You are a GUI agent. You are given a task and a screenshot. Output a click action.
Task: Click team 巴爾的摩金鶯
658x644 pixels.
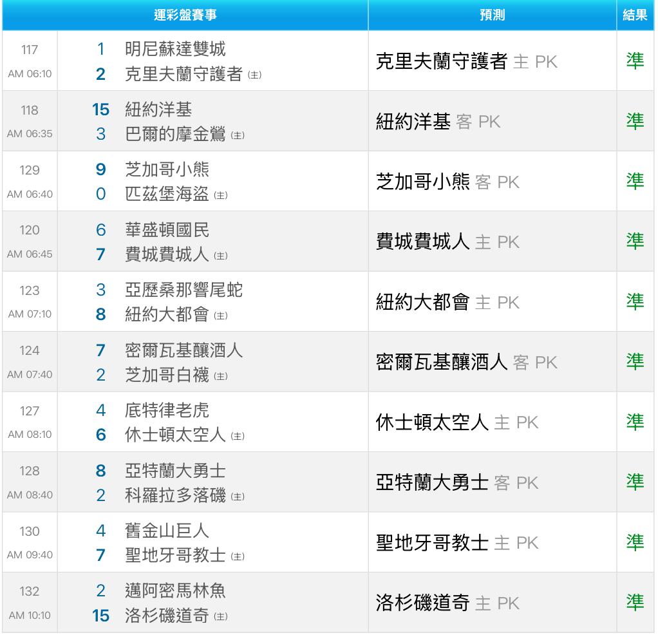click(x=175, y=134)
